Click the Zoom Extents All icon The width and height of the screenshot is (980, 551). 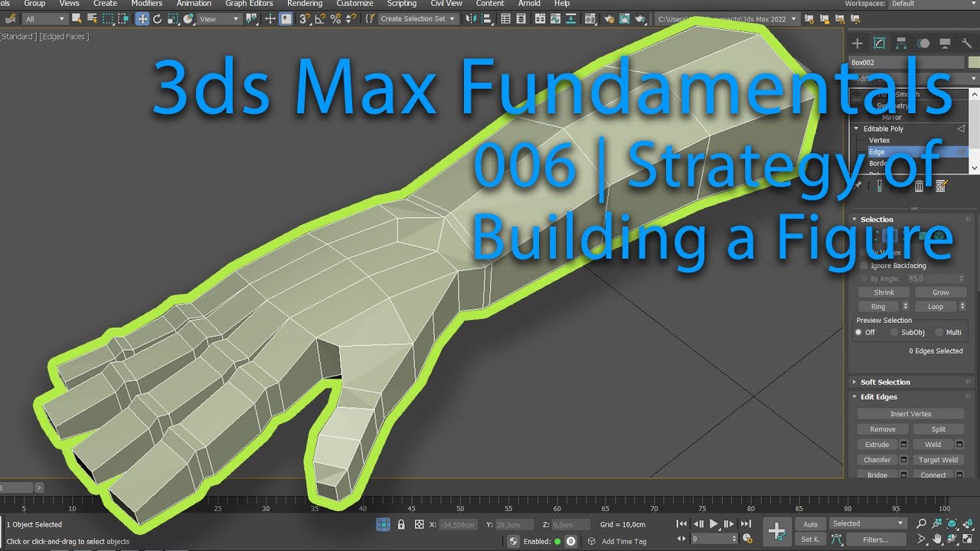(x=968, y=524)
